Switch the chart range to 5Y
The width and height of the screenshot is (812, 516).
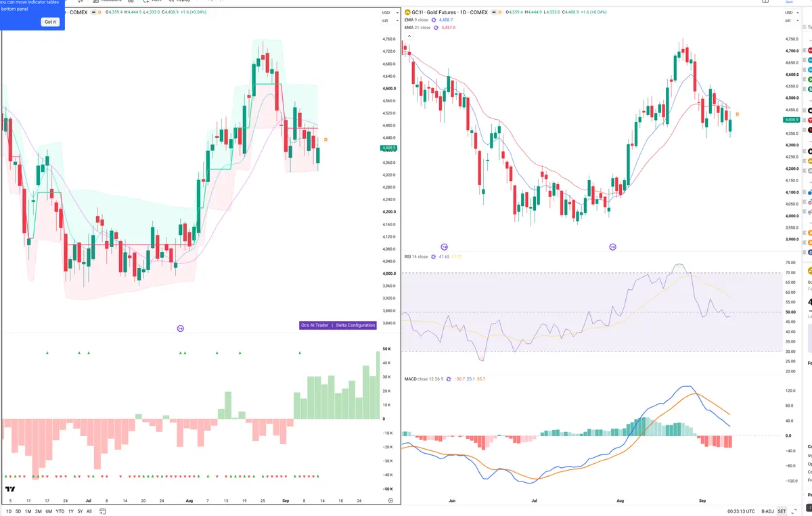(x=80, y=511)
